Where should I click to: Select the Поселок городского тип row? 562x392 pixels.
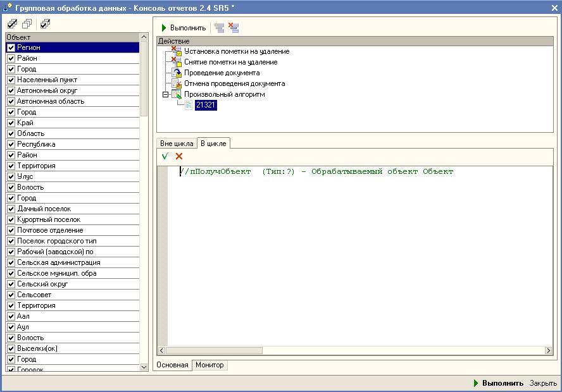[x=73, y=241]
